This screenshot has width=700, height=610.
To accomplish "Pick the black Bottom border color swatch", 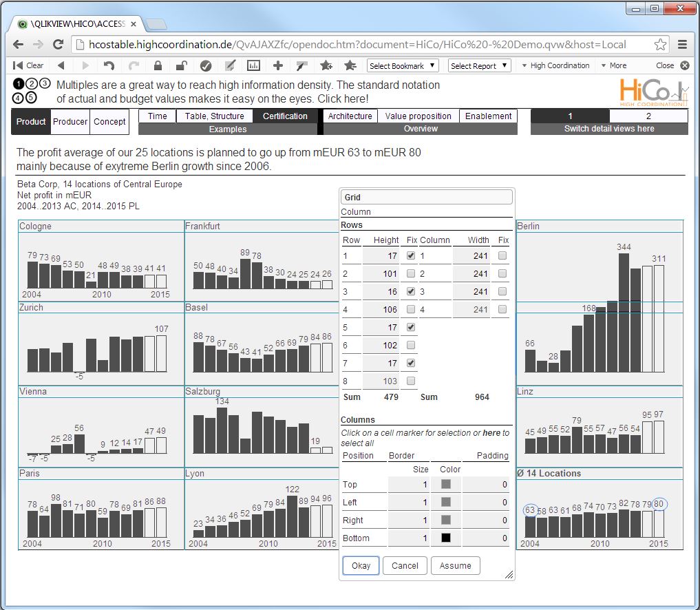I will (x=445, y=538).
